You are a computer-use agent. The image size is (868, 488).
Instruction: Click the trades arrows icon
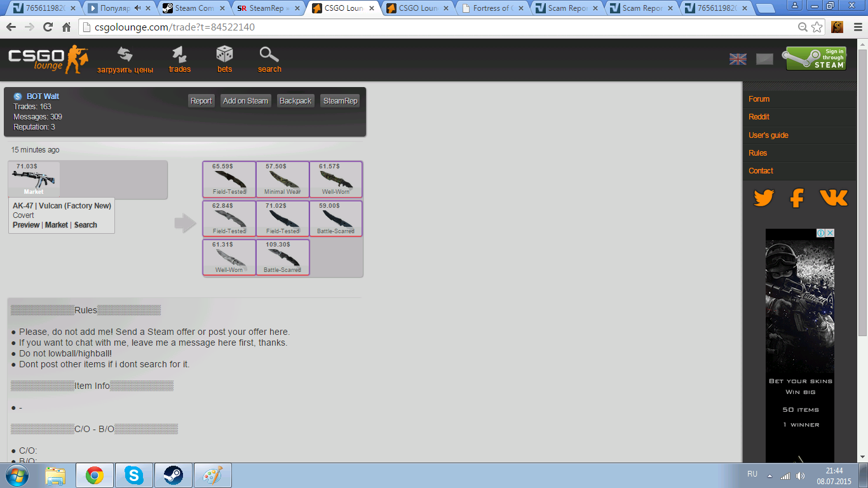click(180, 55)
